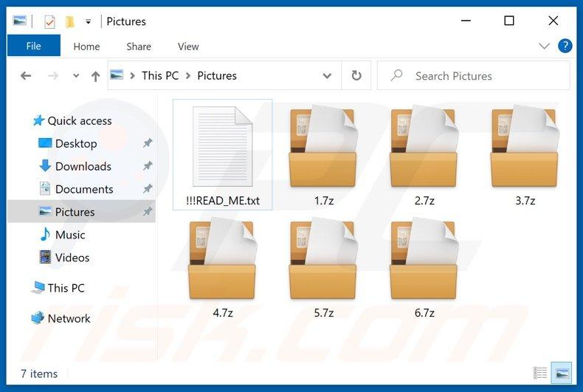Open Videos in the sidebar

coord(72,258)
